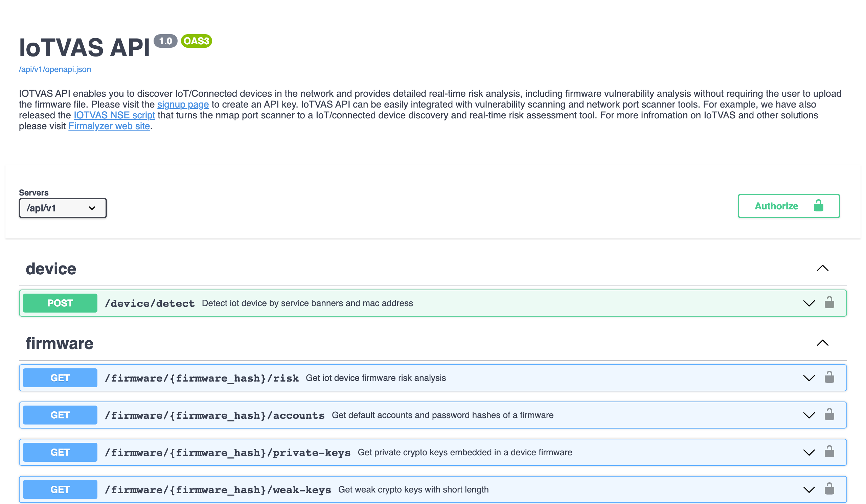Click GET badge for firmware accounts
The width and height of the screenshot is (866, 504).
[60, 415]
